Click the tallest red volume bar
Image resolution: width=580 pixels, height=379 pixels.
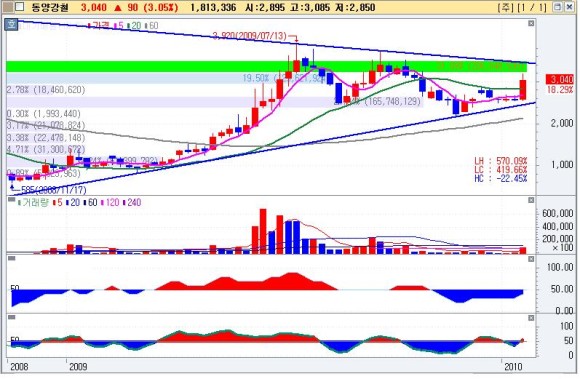click(263, 231)
